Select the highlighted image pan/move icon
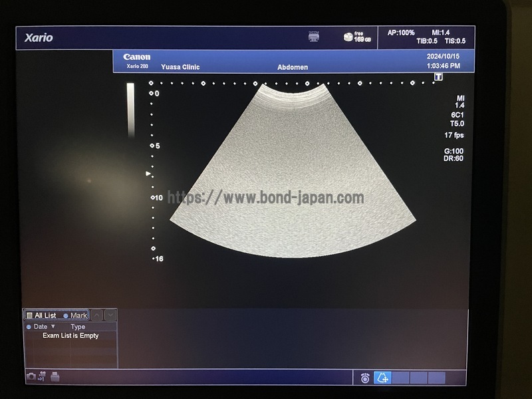532x399 pixels. click(382, 378)
